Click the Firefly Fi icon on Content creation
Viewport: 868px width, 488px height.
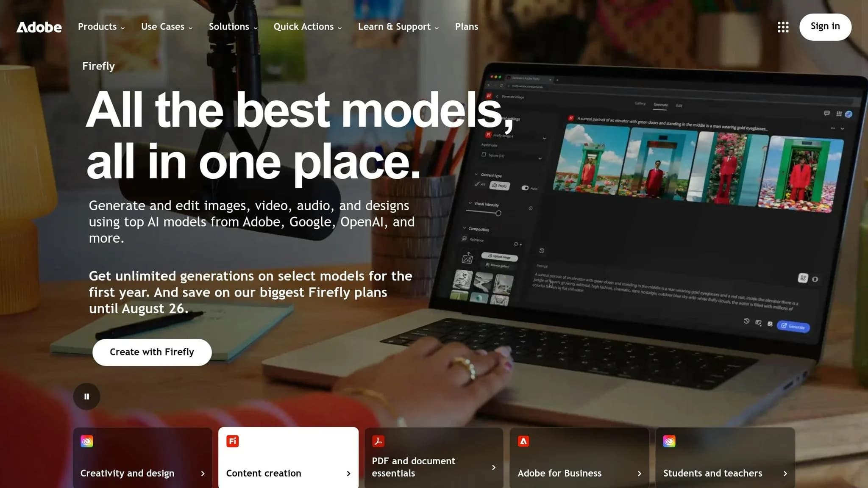(x=233, y=441)
